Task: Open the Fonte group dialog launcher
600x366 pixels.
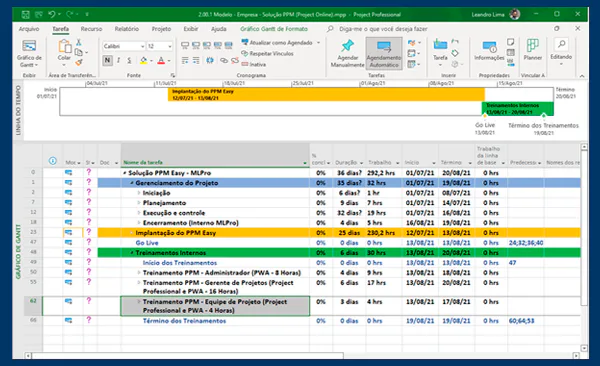Action: pyautogui.click(x=173, y=75)
